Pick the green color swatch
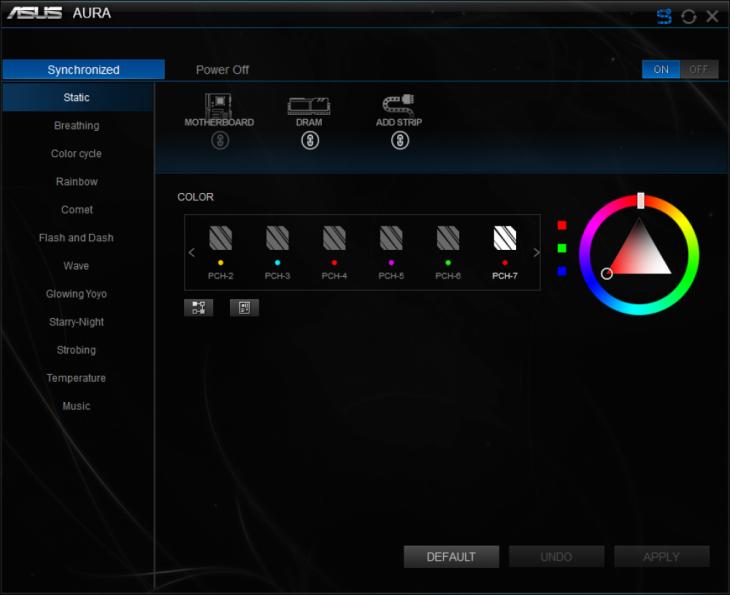The height and width of the screenshot is (595, 730). pos(562,248)
